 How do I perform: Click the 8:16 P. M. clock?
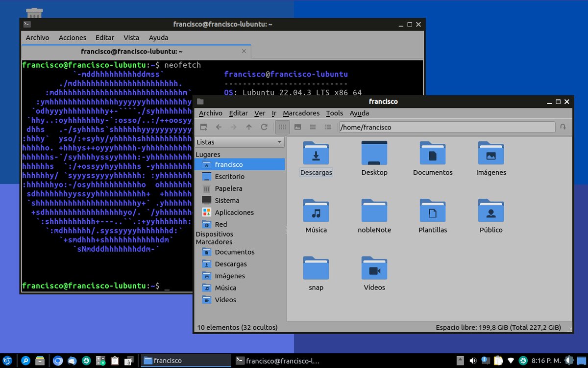546,361
